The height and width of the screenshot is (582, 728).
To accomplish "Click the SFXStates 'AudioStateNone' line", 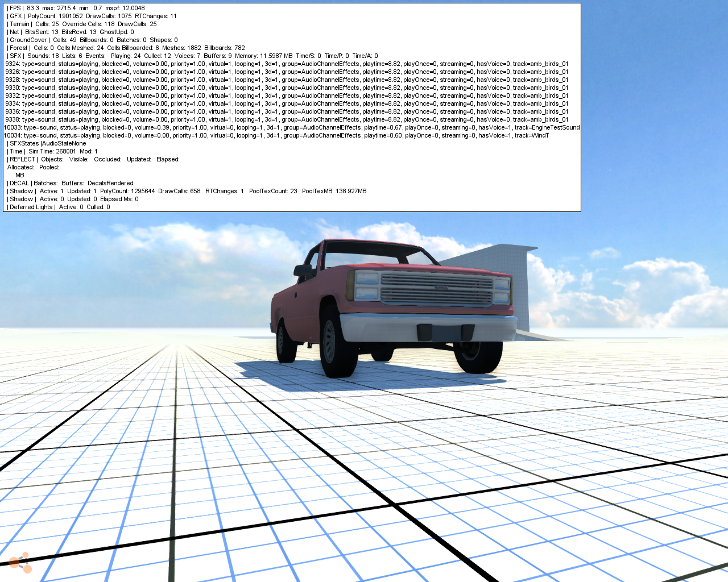I will [x=47, y=143].
